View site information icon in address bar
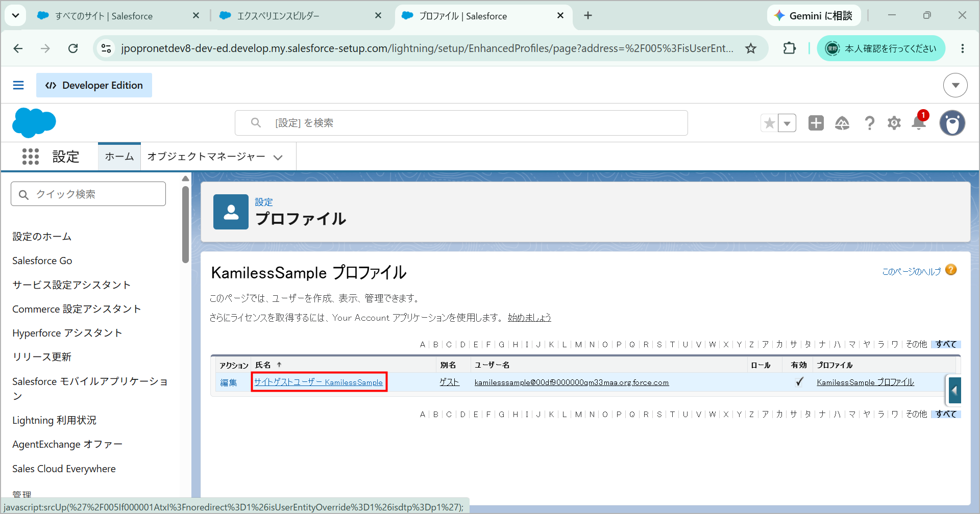Image resolution: width=980 pixels, height=514 pixels. click(x=106, y=48)
